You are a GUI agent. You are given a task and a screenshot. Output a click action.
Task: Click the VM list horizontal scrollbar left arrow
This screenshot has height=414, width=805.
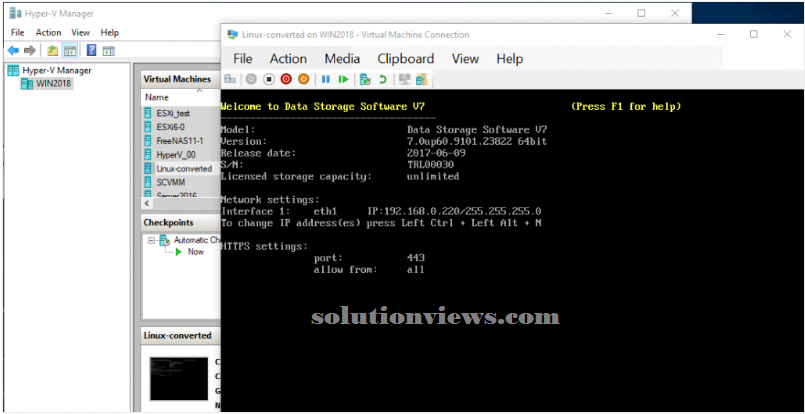pyautogui.click(x=147, y=203)
